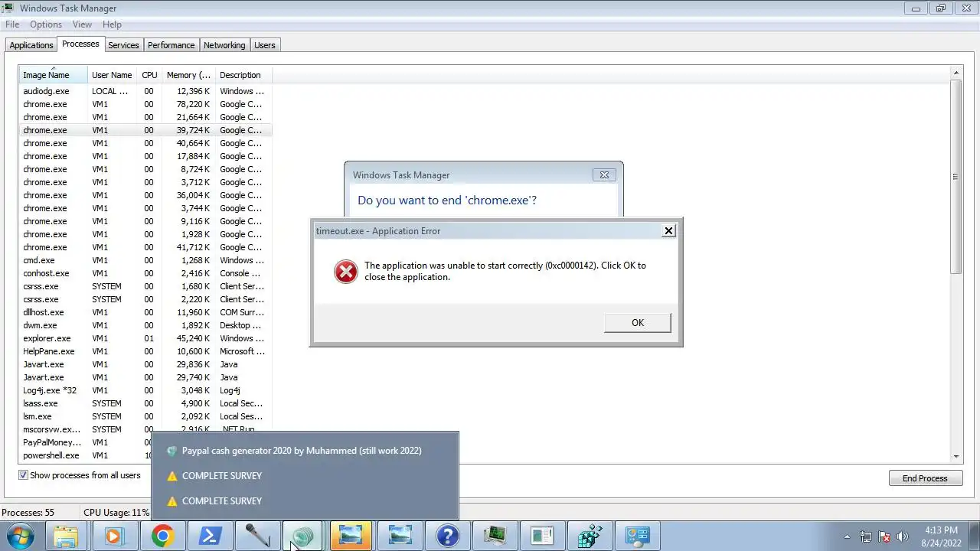Click the Windows Start button
The image size is (980, 551).
tap(20, 536)
